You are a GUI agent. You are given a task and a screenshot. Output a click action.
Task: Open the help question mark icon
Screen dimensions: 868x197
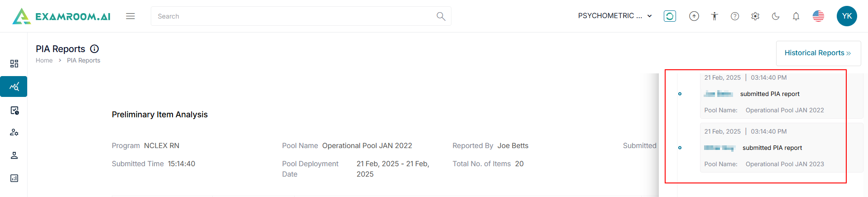(x=735, y=16)
